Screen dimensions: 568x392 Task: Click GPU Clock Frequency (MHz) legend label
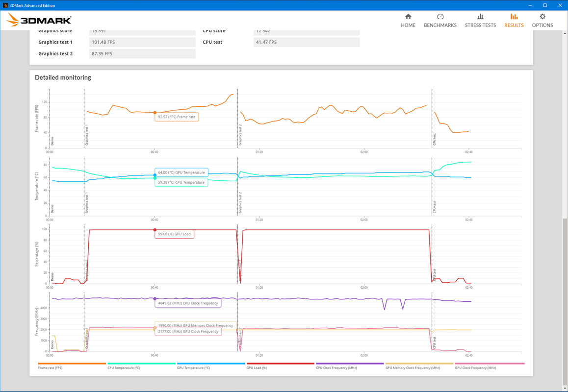(475, 368)
